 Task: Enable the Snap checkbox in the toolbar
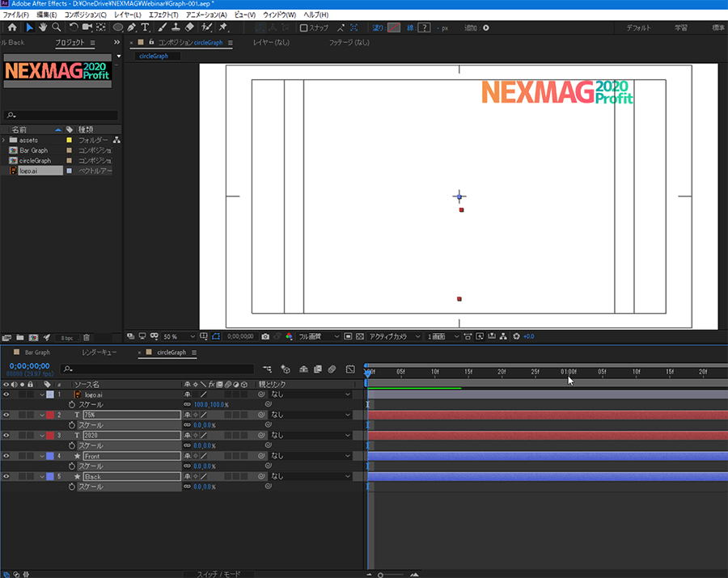pos(303,27)
